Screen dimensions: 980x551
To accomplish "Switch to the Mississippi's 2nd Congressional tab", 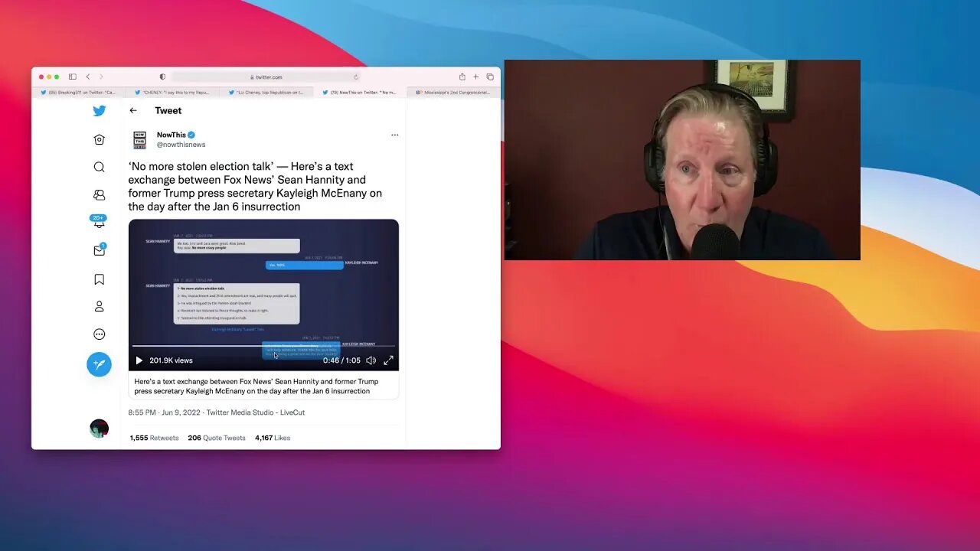I will [x=452, y=93].
